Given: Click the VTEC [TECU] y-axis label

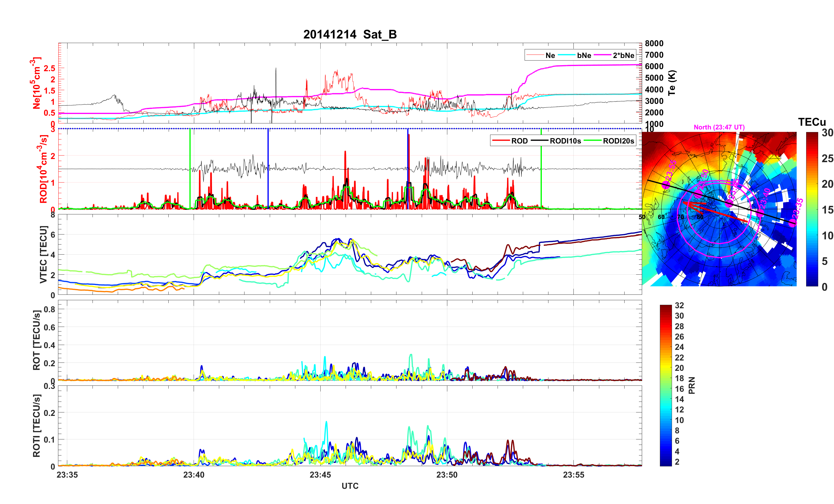Looking at the screenshot, I should [43, 254].
